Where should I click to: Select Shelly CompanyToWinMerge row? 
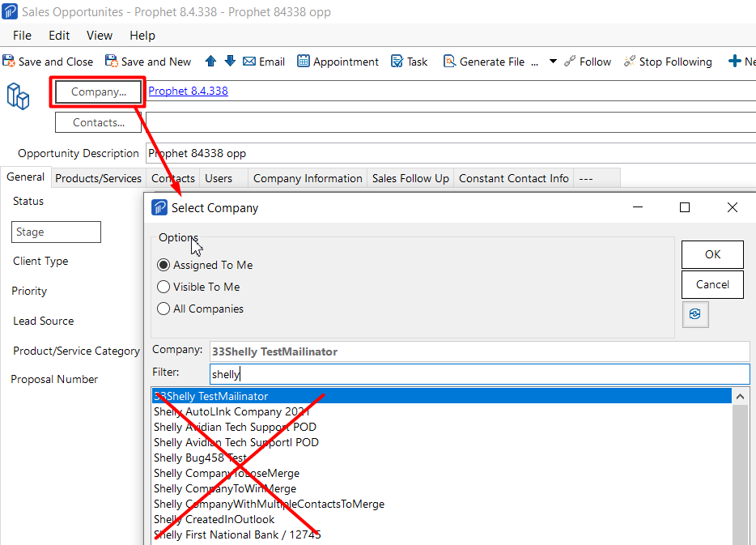pyautogui.click(x=442, y=488)
